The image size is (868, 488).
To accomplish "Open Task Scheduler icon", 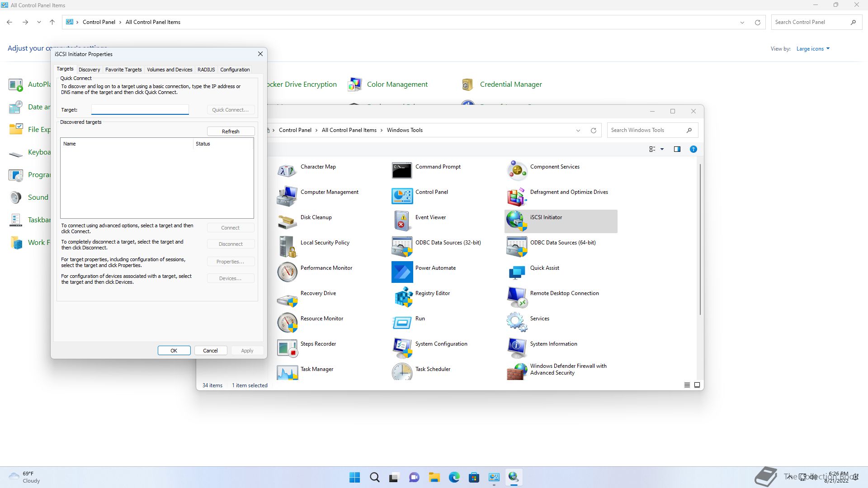I will coord(402,371).
